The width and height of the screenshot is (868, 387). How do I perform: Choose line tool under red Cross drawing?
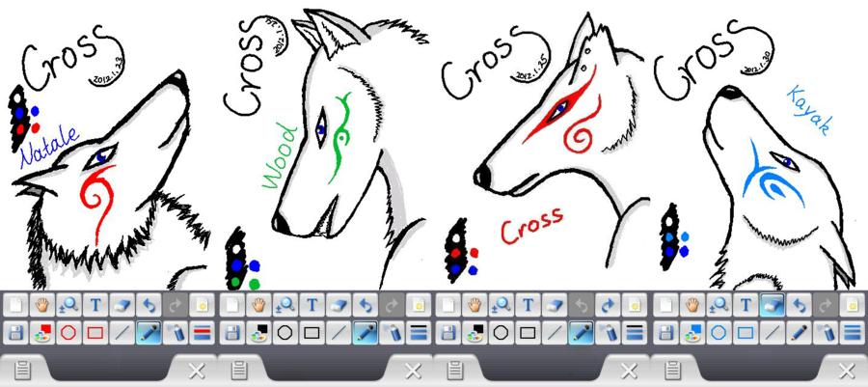click(x=556, y=333)
